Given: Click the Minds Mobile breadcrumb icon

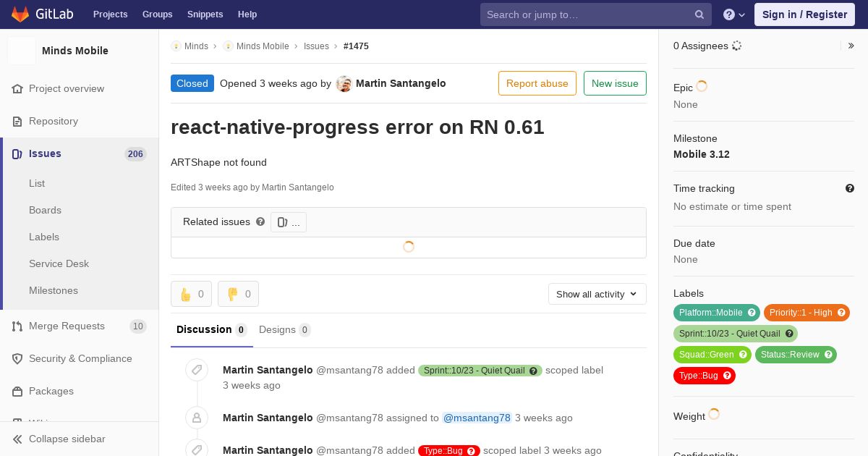Looking at the screenshot, I should tap(228, 46).
